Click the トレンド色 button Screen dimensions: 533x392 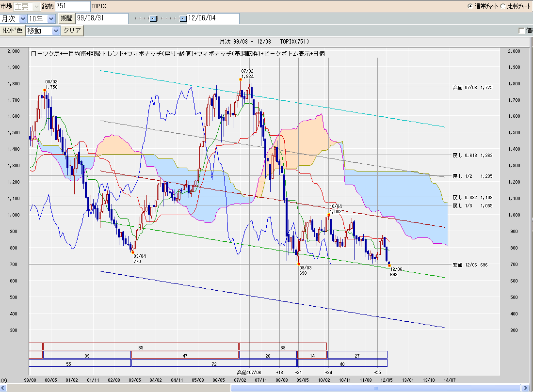pos(12,31)
